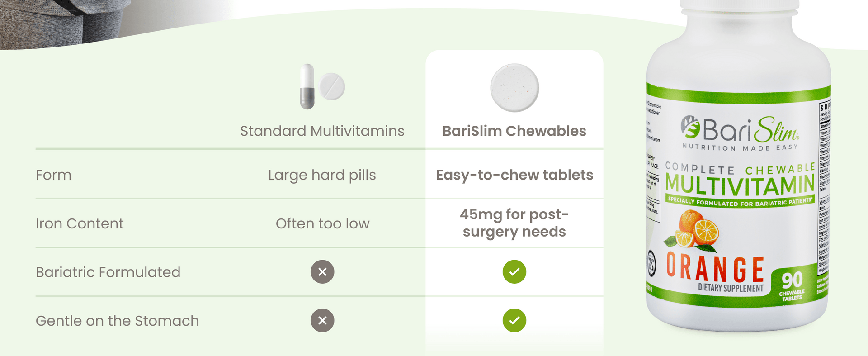Click the orange fruit illustration on the bottle
868x356 pixels.
[x=692, y=229]
